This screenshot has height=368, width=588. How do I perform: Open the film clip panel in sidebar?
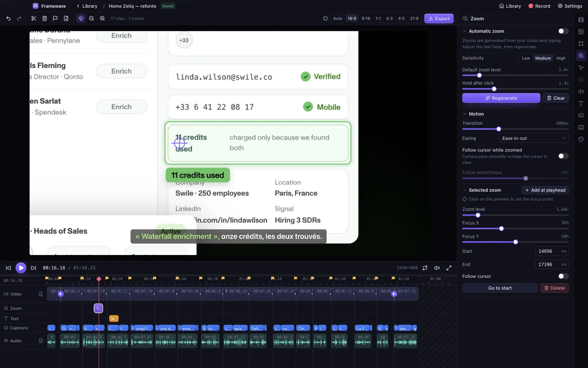click(x=581, y=20)
